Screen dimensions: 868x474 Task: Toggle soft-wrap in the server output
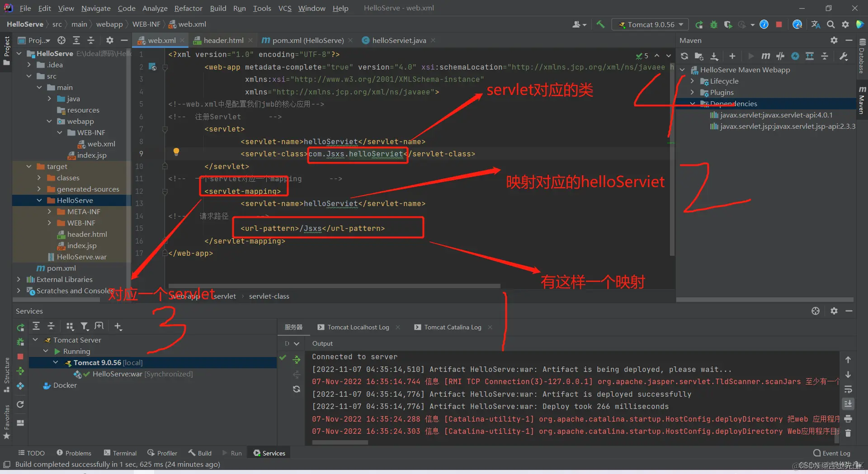pos(848,389)
